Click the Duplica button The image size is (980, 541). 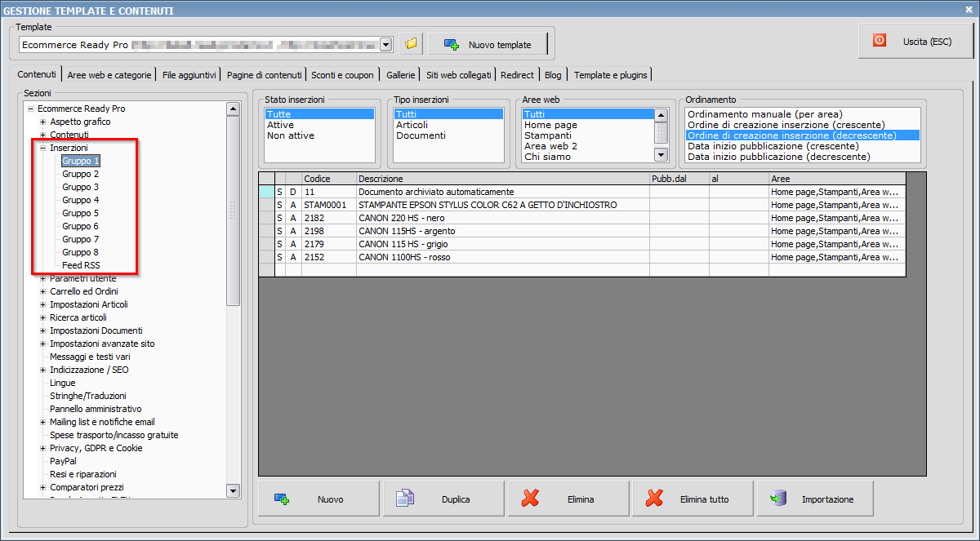point(443,499)
